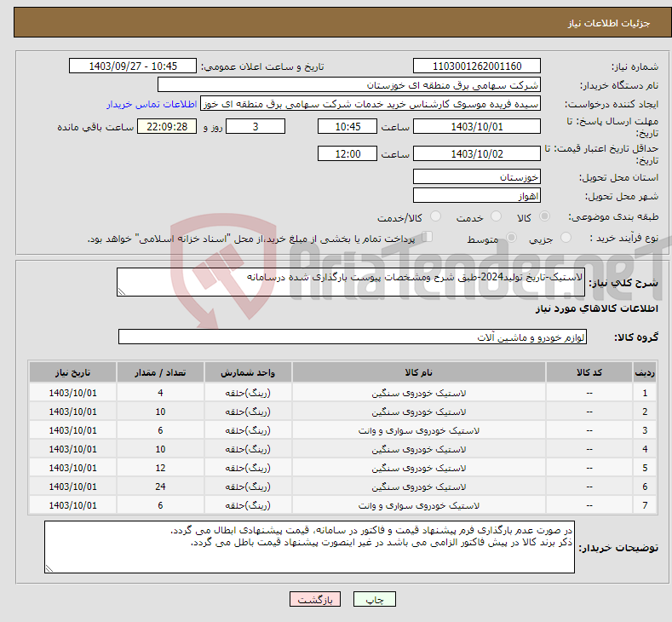Viewport: 672px width, 622px height.
Task: Click the کد کالا column header
Action: coord(589,372)
